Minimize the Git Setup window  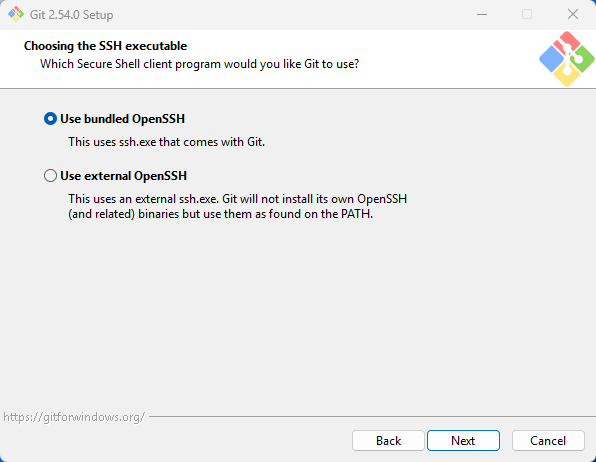tap(482, 14)
